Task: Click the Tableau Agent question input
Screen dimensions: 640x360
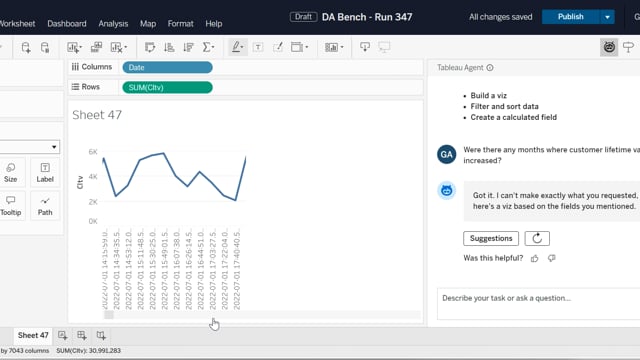Action: pyautogui.click(x=538, y=304)
